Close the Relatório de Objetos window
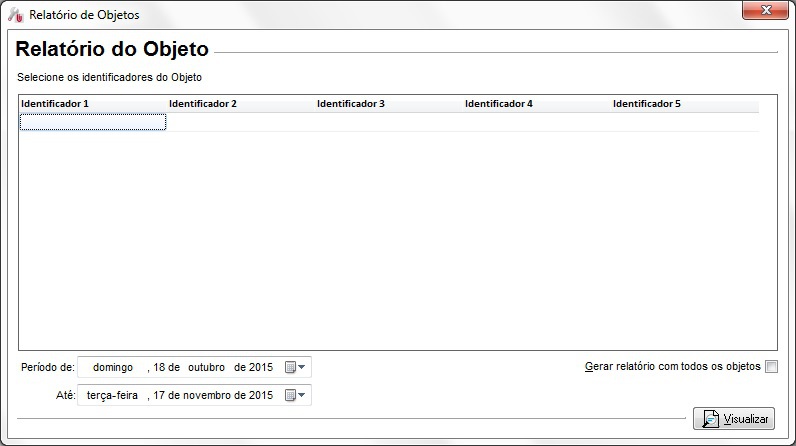The height and width of the screenshot is (446, 796). click(767, 10)
